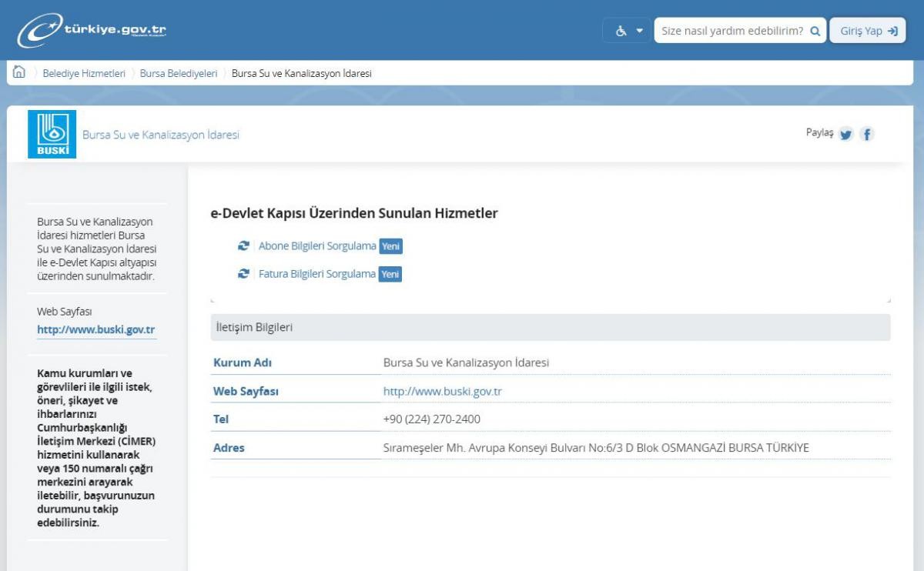Screen dimensions: 924x571
Task: Click the Bursa Su ve Kanalizasyon İdaresi header title
Action: click(x=161, y=135)
